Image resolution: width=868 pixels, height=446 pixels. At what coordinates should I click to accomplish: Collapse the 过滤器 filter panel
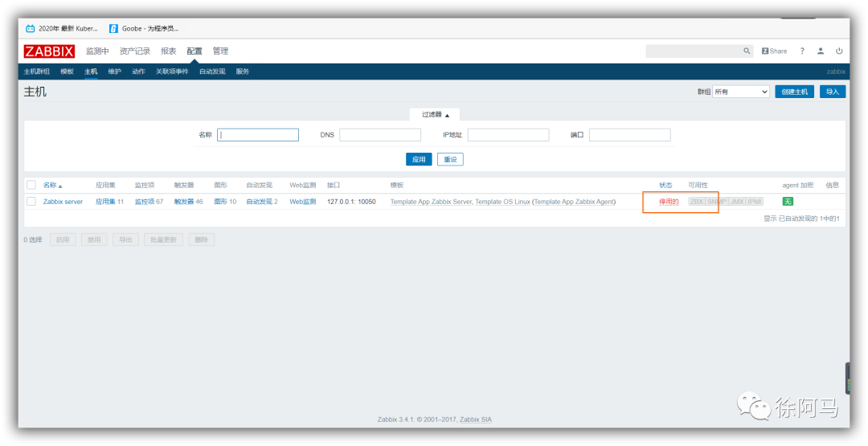click(x=435, y=115)
